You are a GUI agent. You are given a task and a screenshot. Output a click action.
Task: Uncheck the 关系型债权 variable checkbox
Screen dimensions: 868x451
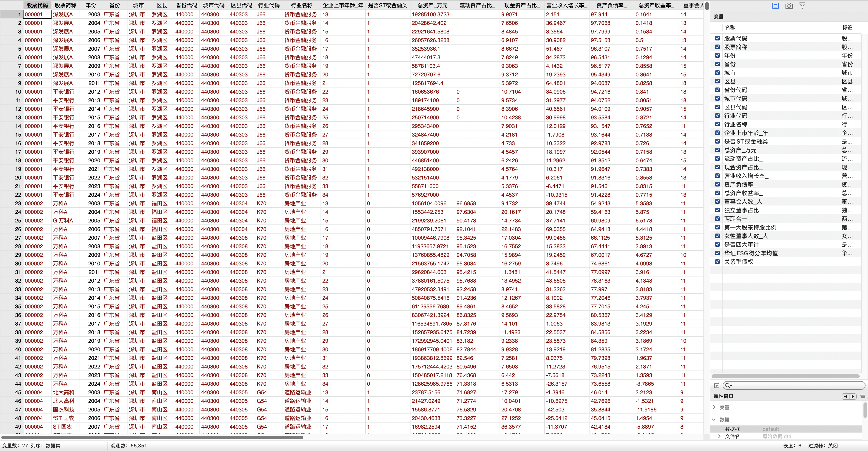717,262
